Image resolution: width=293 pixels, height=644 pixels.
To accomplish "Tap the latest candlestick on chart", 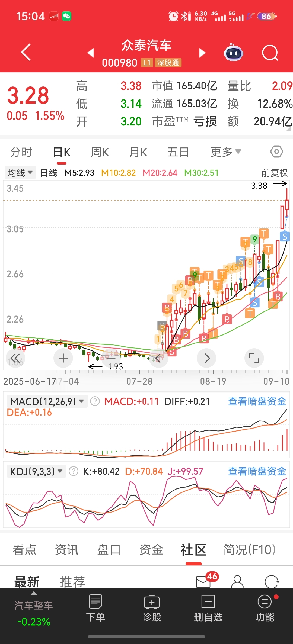I will coord(287,203).
